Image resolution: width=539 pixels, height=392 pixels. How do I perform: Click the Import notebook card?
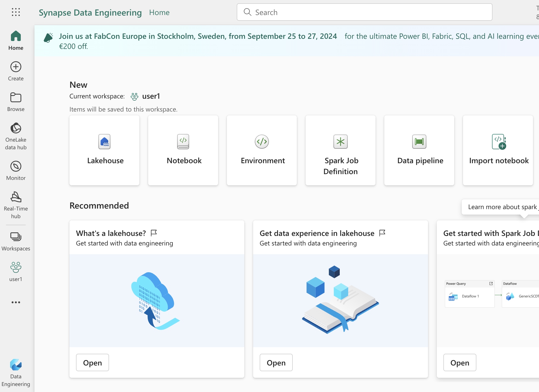(x=498, y=150)
